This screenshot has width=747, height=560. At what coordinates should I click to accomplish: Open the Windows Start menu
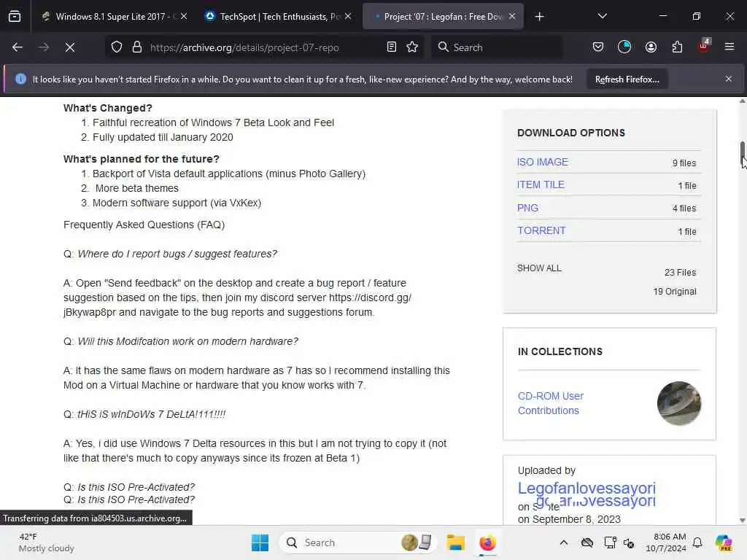(260, 542)
